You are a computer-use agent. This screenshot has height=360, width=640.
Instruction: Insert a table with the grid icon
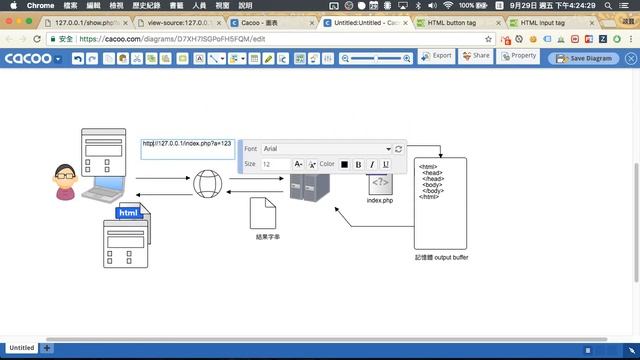(254, 59)
